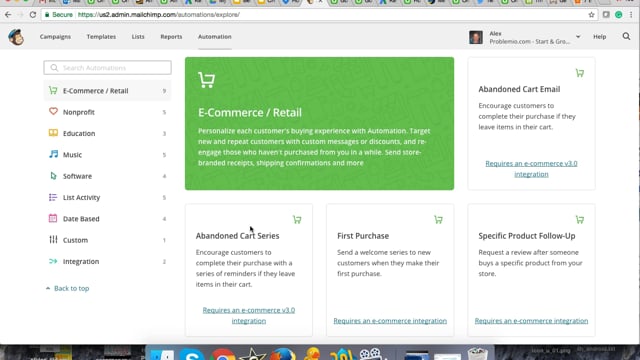640x360 pixels.
Task: Click the Software cursor icon
Action: click(x=53, y=176)
